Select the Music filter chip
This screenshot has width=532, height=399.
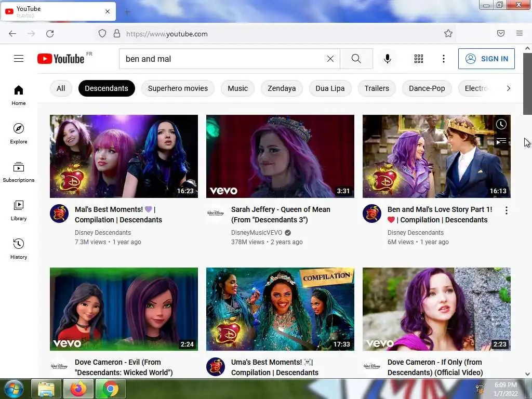237,88
